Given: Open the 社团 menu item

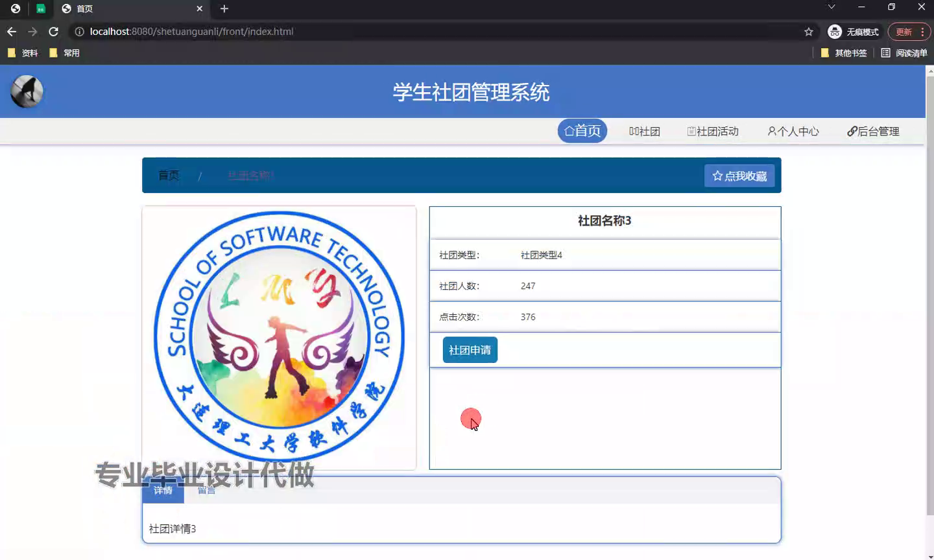Looking at the screenshot, I should click(645, 132).
